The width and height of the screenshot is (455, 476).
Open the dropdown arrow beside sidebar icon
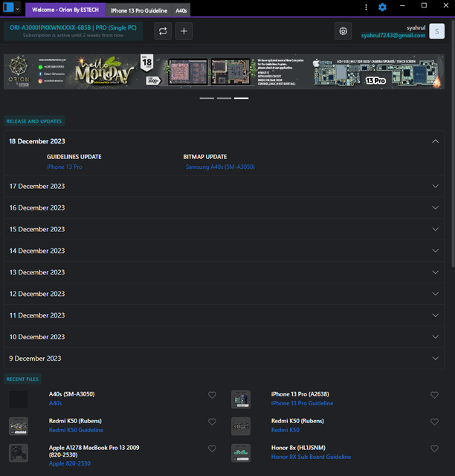(18, 9)
